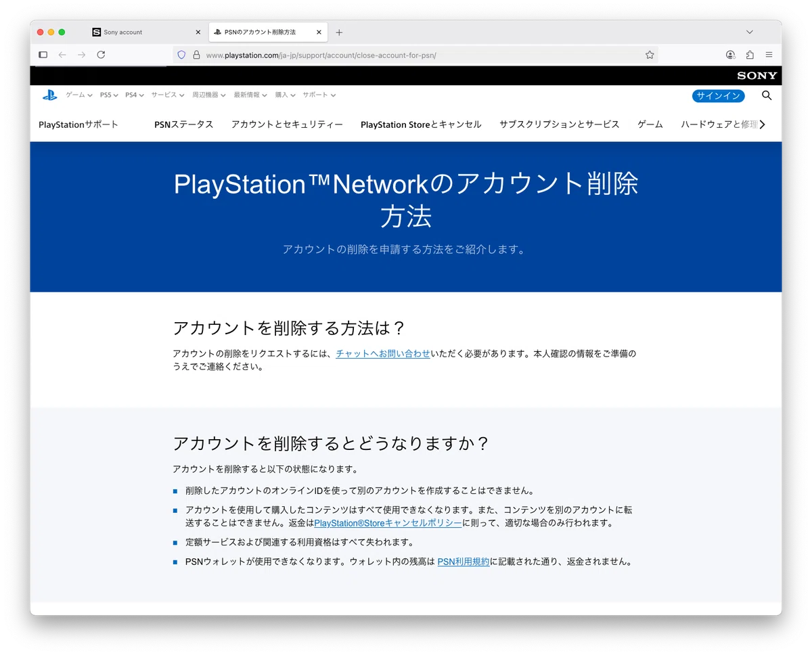Open アカウントとセキュリティー support section
This screenshot has width=812, height=655.
click(x=287, y=125)
